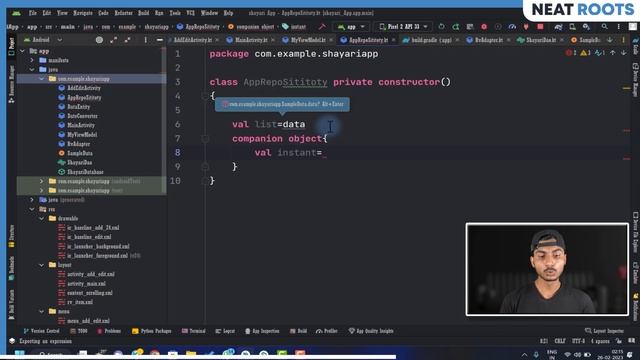
Task: Select DataEntity in the project tree
Action: (x=78, y=107)
